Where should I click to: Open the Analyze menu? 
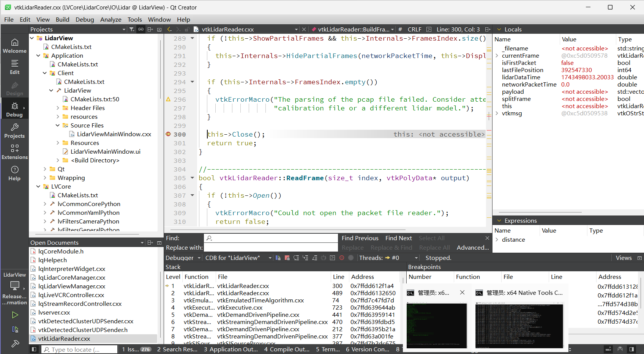pos(111,19)
